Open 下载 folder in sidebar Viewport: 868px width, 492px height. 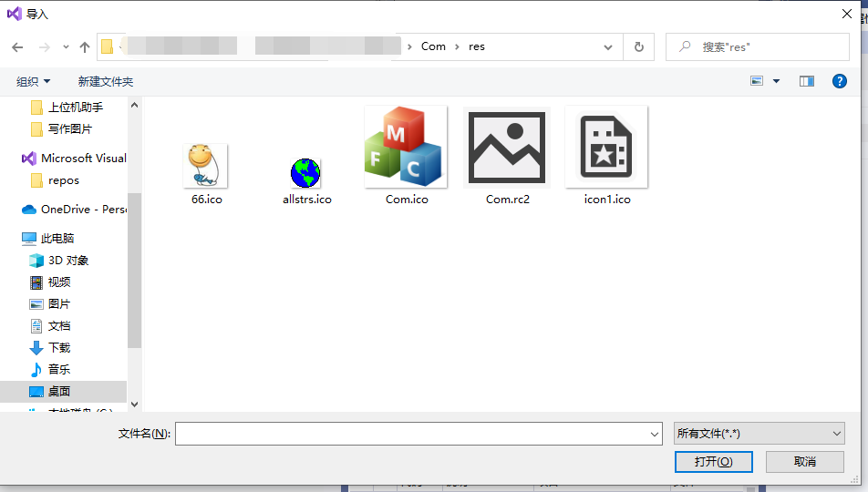[50, 347]
